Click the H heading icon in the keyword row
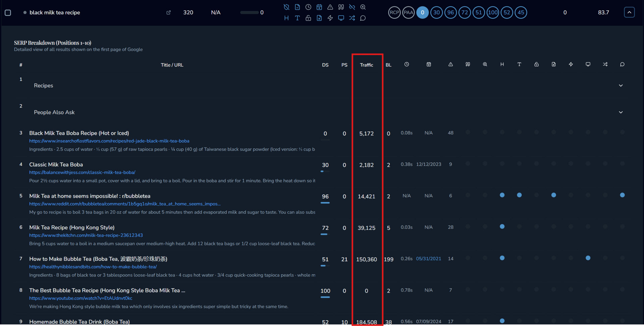Image resolution: width=644 pixels, height=326 pixels. (286, 18)
